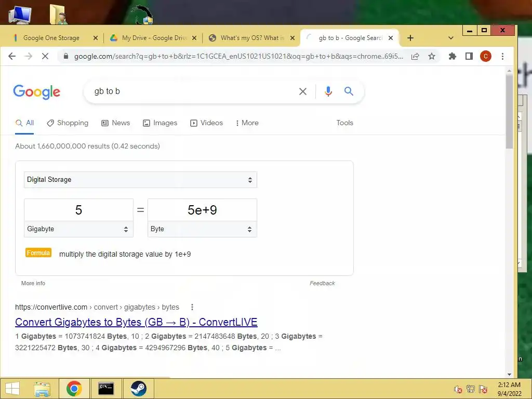Click the page vertical scrollbar thumb
Image resolution: width=532 pixels, height=399 pixels.
(x=509, y=111)
